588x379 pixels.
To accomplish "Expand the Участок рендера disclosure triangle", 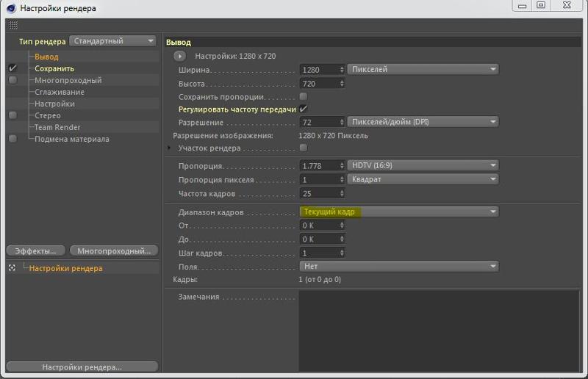I will click(x=169, y=148).
